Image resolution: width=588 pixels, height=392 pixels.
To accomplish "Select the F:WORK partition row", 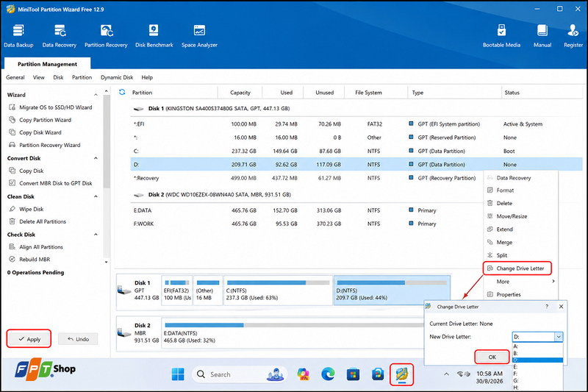I will (307, 224).
